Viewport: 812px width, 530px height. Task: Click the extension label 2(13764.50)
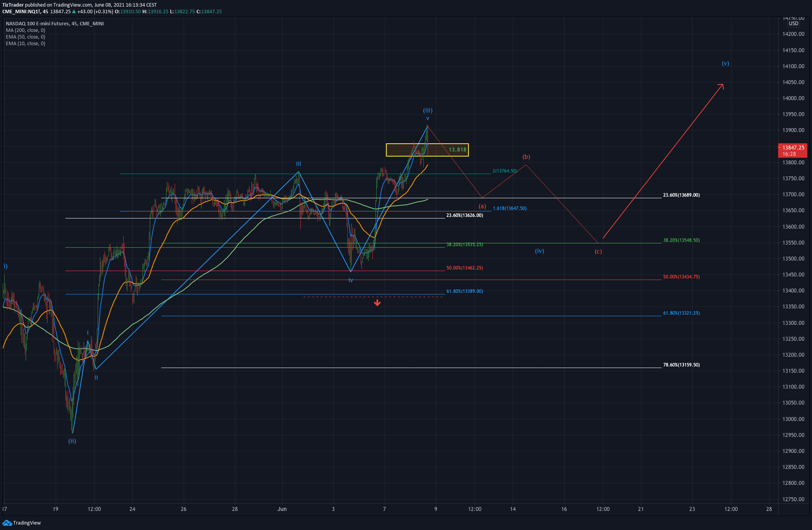coord(505,171)
